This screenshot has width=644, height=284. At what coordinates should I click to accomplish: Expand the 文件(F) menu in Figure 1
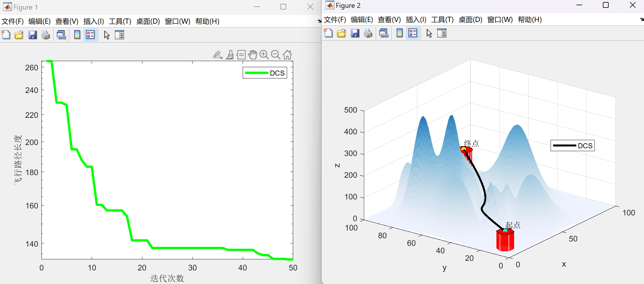12,21
